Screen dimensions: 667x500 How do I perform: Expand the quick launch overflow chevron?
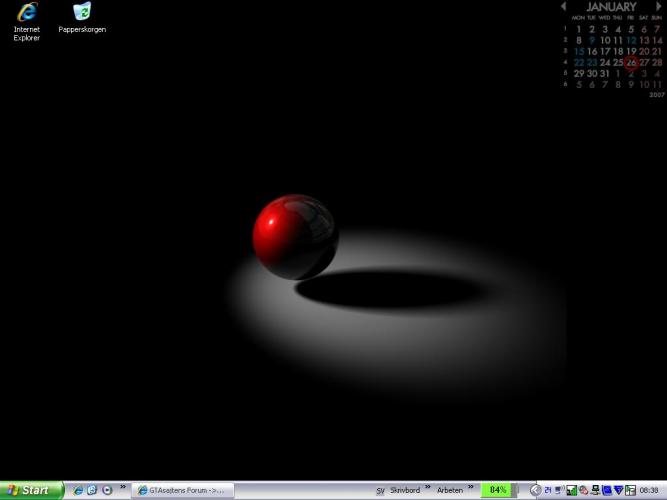tap(123, 488)
